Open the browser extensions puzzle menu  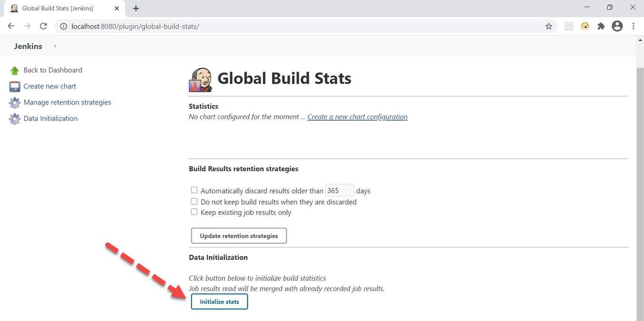pyautogui.click(x=601, y=26)
